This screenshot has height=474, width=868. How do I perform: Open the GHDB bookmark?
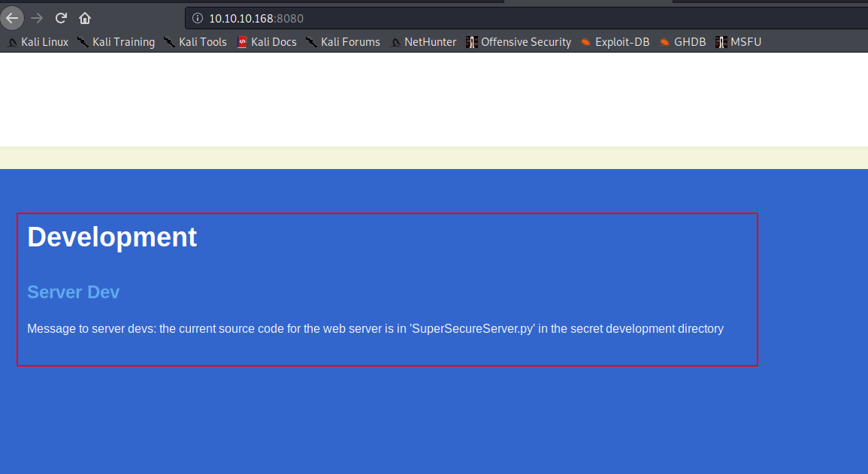pyautogui.click(x=683, y=42)
